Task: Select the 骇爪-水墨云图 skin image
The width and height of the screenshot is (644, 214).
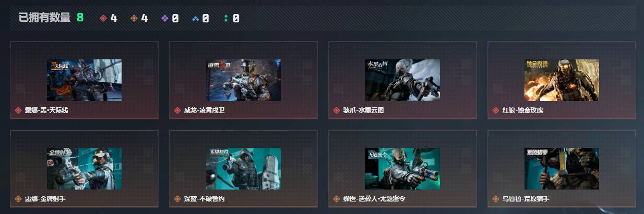Action: tap(402, 80)
